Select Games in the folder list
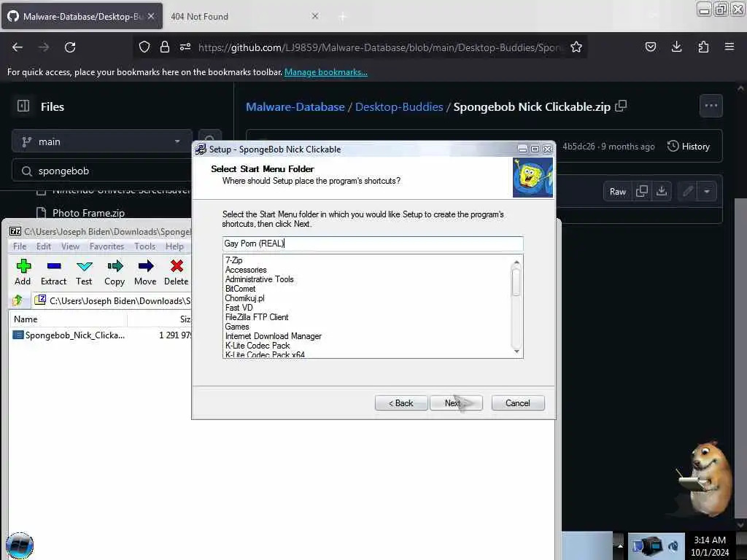This screenshot has height=560, width=747. (237, 327)
